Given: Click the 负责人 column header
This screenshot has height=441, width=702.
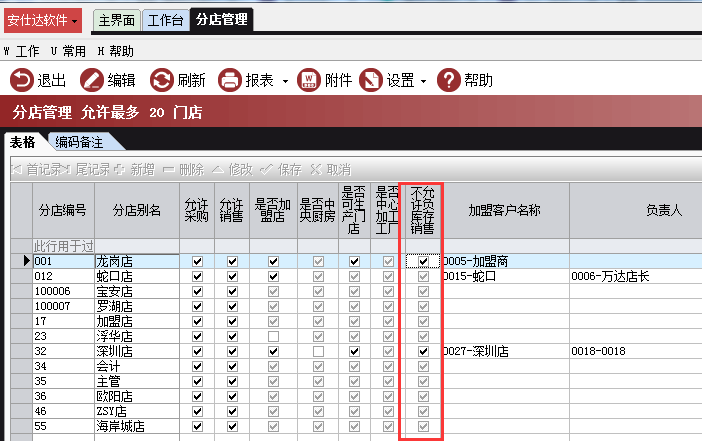Looking at the screenshot, I should (664, 210).
